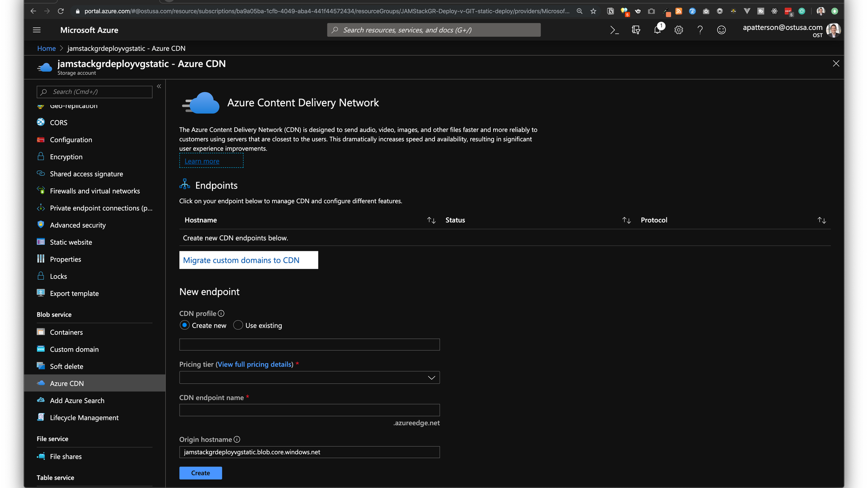Click the blue Create button
Viewport: 868px width, 488px height.
(x=200, y=473)
